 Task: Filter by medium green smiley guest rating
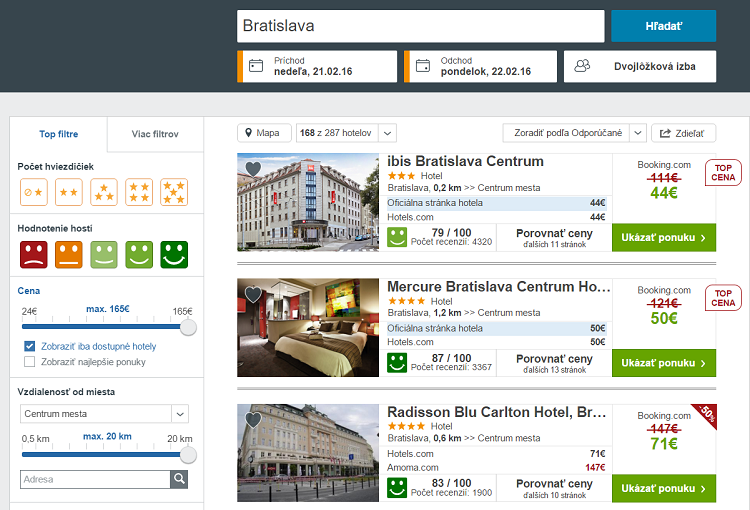click(139, 255)
